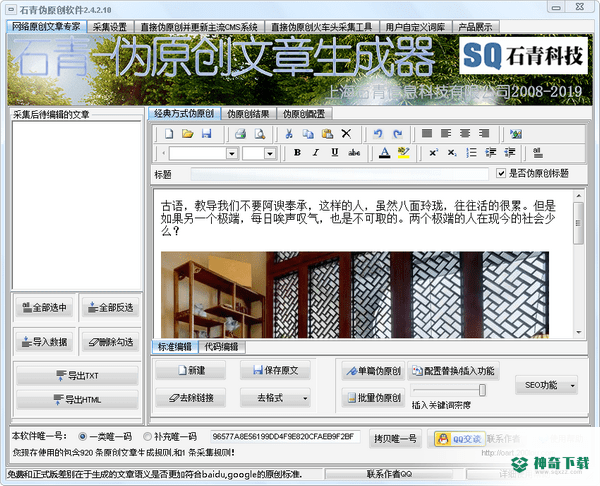Viewport: 600px width, 486px height.
Task: Open the 产品展示 tab
Action: (x=475, y=27)
